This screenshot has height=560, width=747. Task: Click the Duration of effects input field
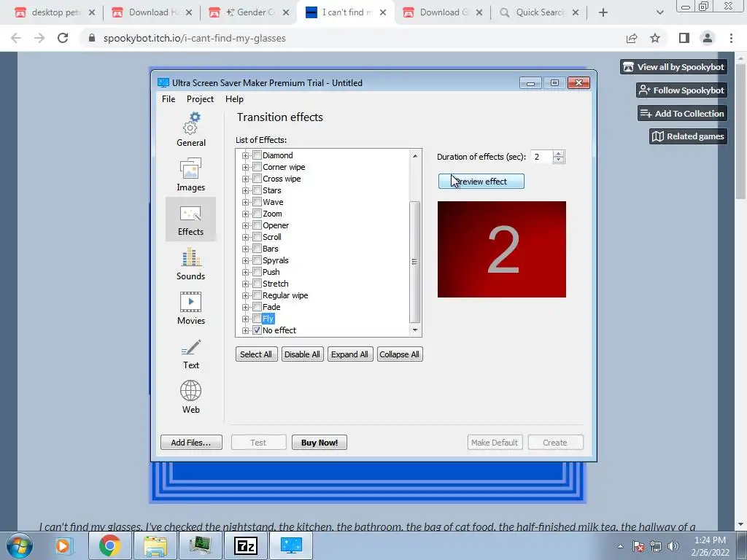[x=542, y=157]
